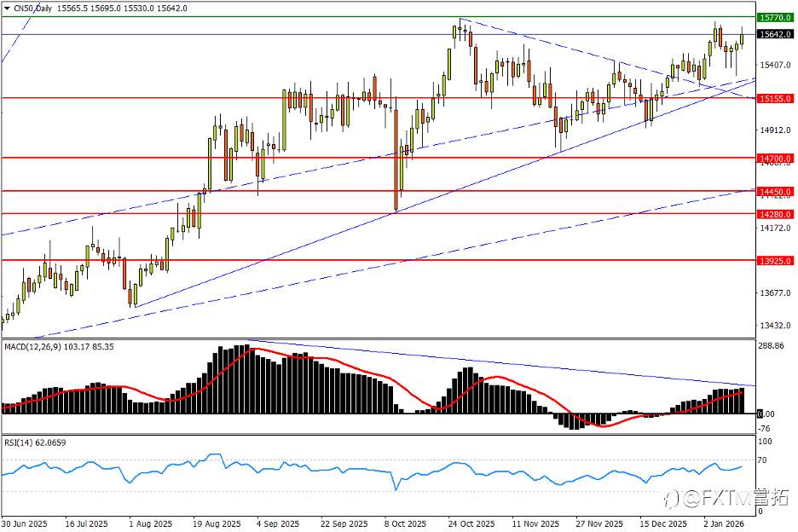Click the -76 MACD scale value

(766, 429)
